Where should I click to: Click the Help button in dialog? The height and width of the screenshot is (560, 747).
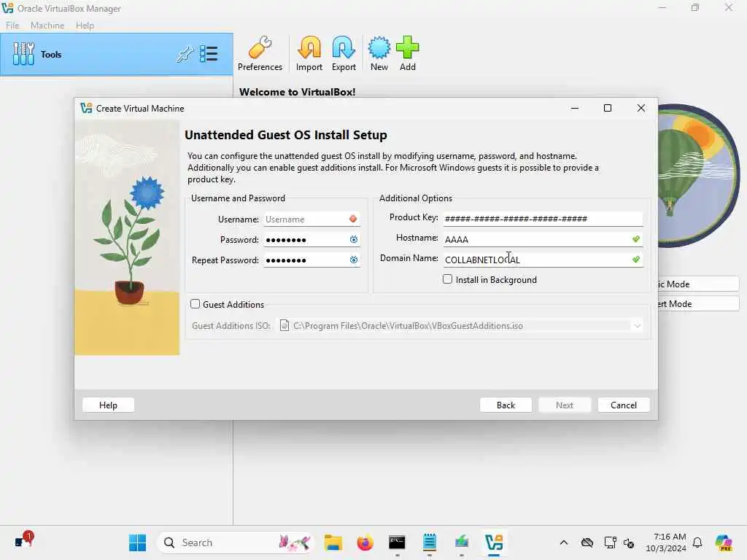pyautogui.click(x=108, y=405)
